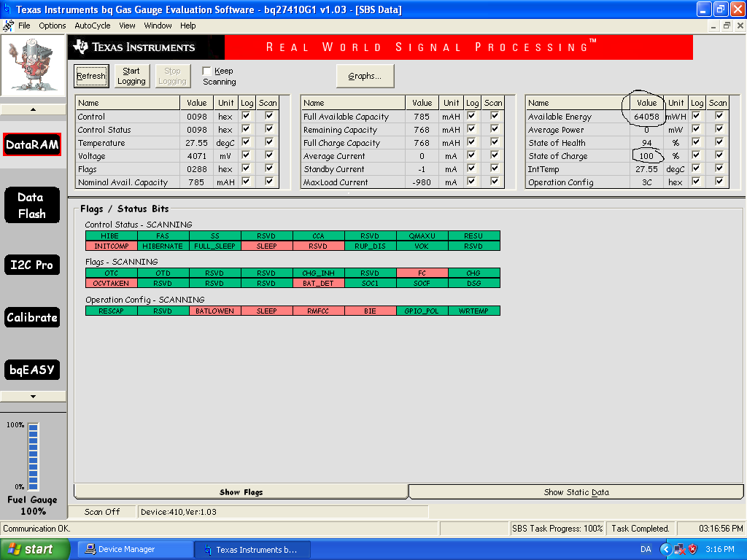Click the Refresh button
The height and width of the screenshot is (560, 747).
(x=91, y=76)
